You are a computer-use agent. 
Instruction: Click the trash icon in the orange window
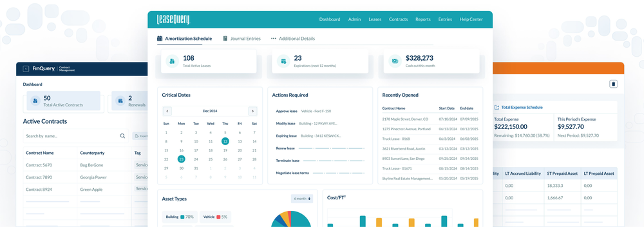(x=614, y=84)
